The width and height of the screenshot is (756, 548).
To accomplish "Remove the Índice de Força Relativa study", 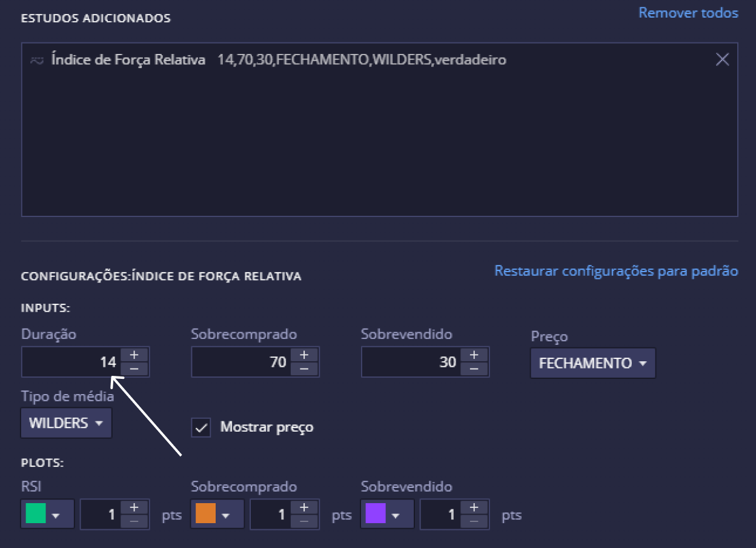I will pyautogui.click(x=722, y=59).
